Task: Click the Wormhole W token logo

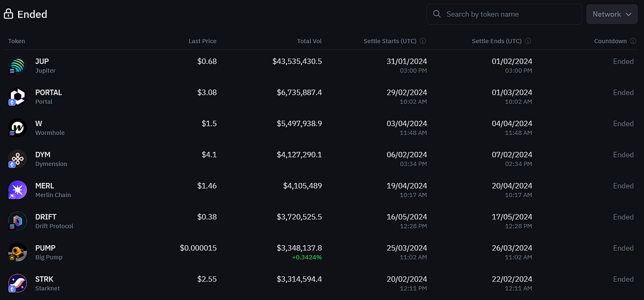Action: 17,128
